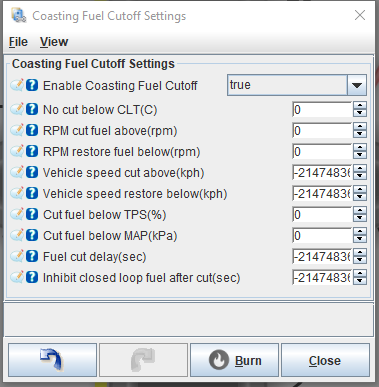
Task: Open the Enable Coasting Fuel Cutoff dropdown
Action: pyautogui.click(x=357, y=85)
